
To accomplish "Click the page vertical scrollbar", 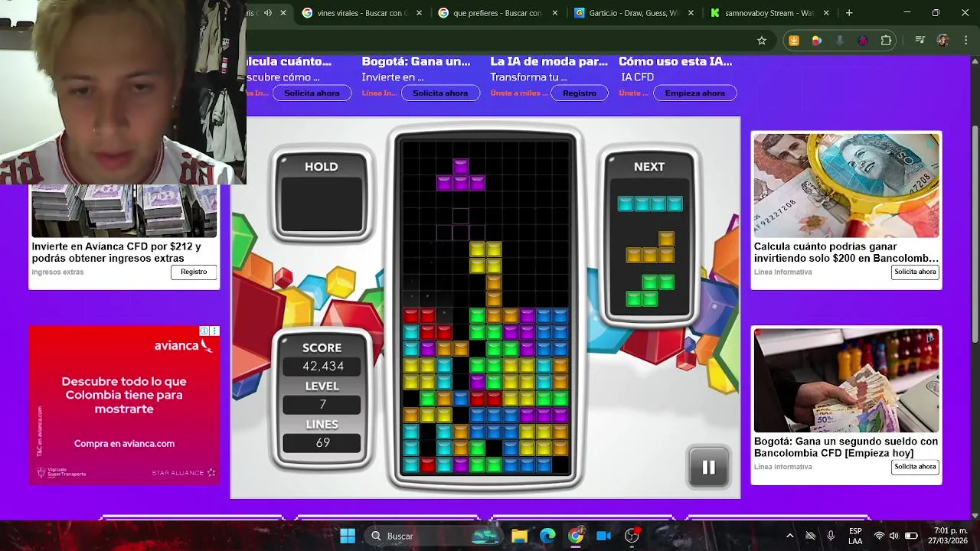I will (975, 233).
